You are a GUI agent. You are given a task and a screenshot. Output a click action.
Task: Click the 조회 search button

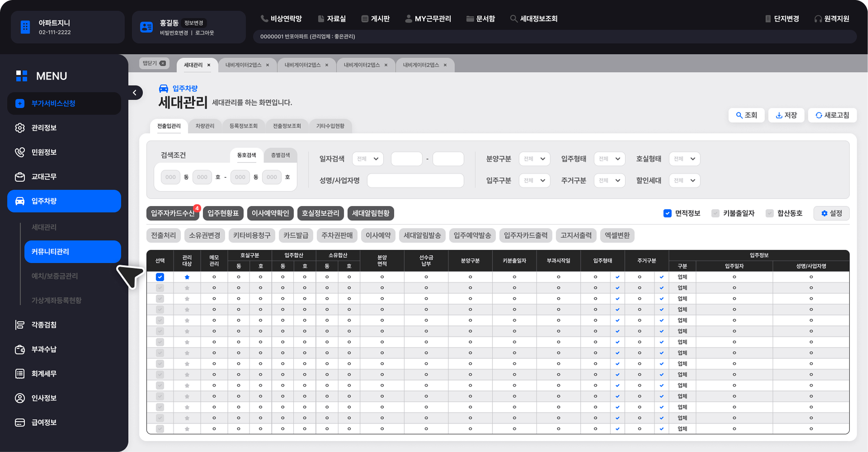746,115
